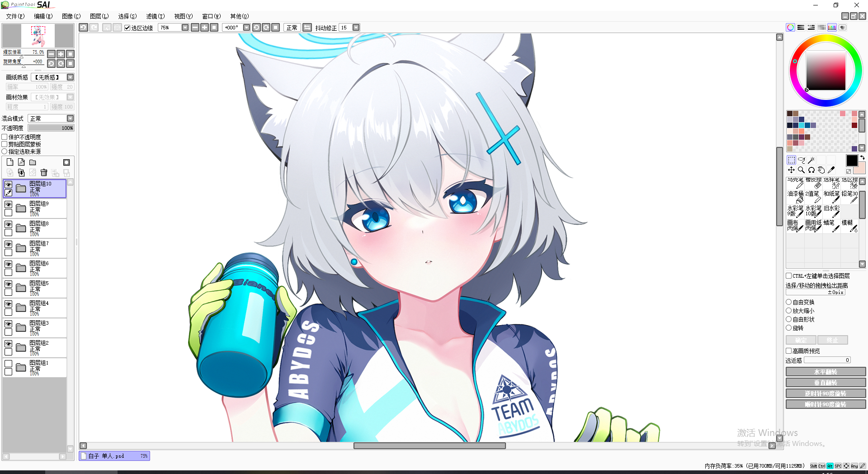This screenshot has height=474, width=868.
Task: Select the zoom magnifier tool
Action: pos(801,170)
